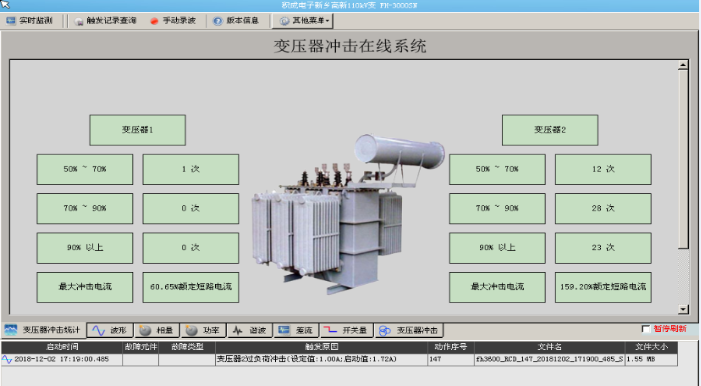Click the vertical scrollbar thumb
701x386 pixels.
[683, 159]
